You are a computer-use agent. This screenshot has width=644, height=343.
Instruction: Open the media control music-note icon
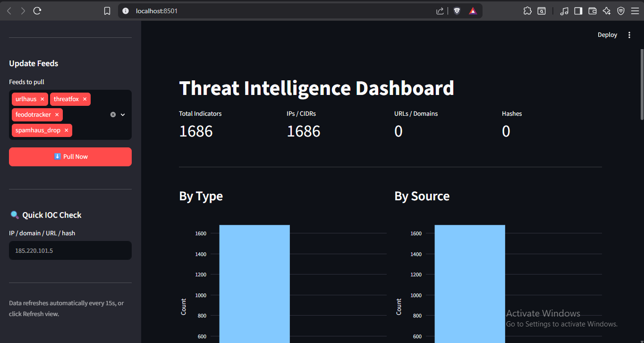[564, 11]
